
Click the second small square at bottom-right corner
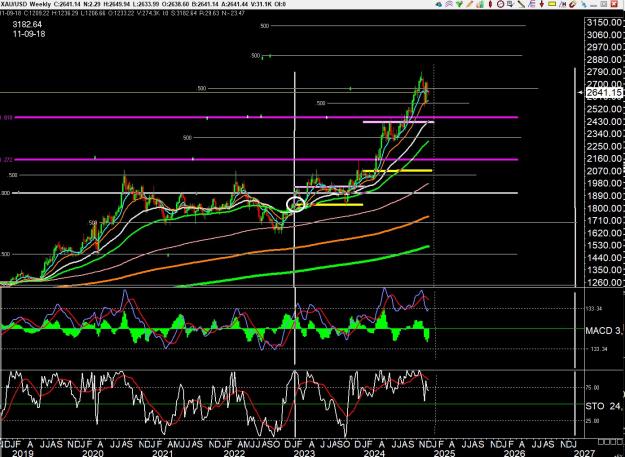(x=606, y=441)
